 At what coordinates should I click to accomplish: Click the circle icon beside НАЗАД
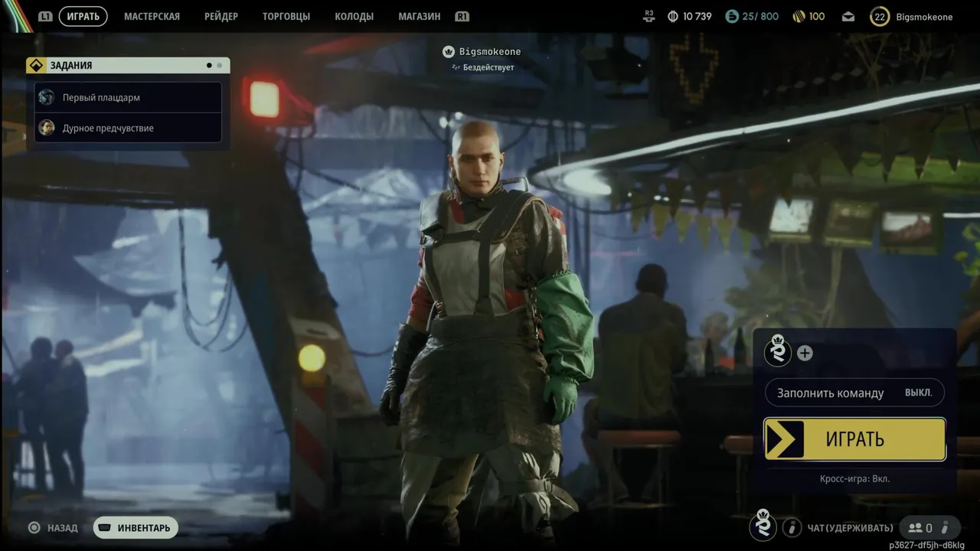click(x=34, y=527)
